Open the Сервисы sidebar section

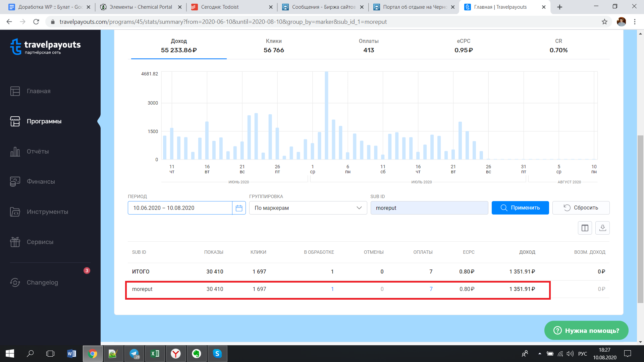(x=40, y=242)
